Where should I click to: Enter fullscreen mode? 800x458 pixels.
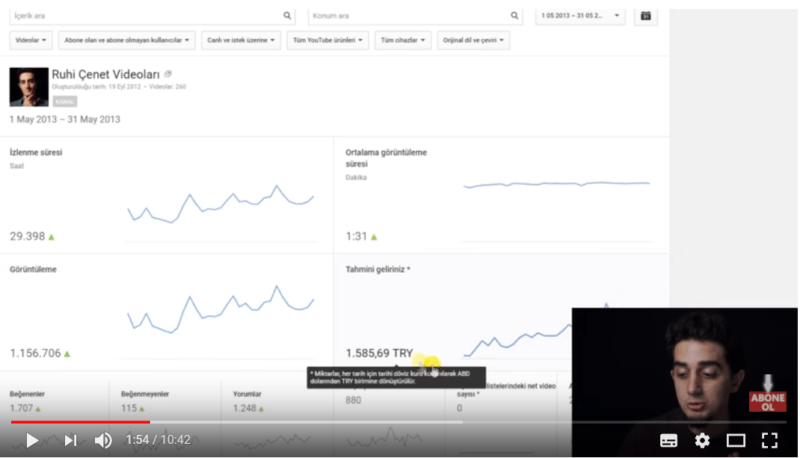pos(769,440)
